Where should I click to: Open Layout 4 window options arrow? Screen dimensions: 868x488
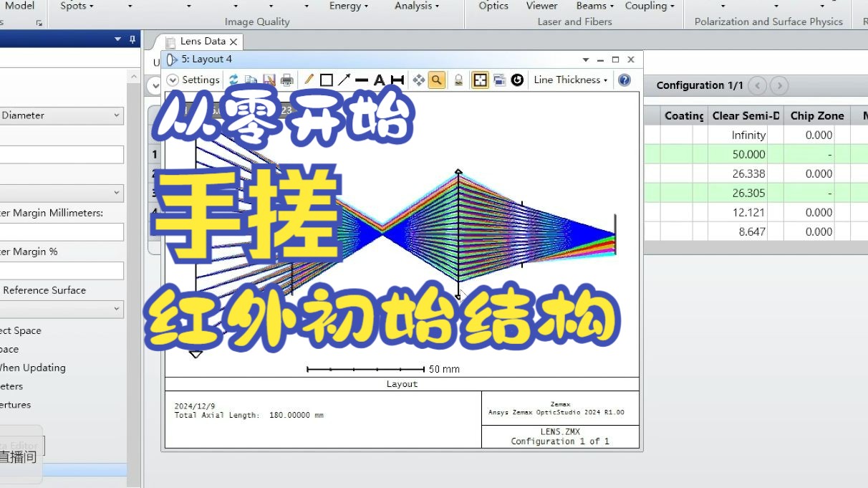[586, 59]
